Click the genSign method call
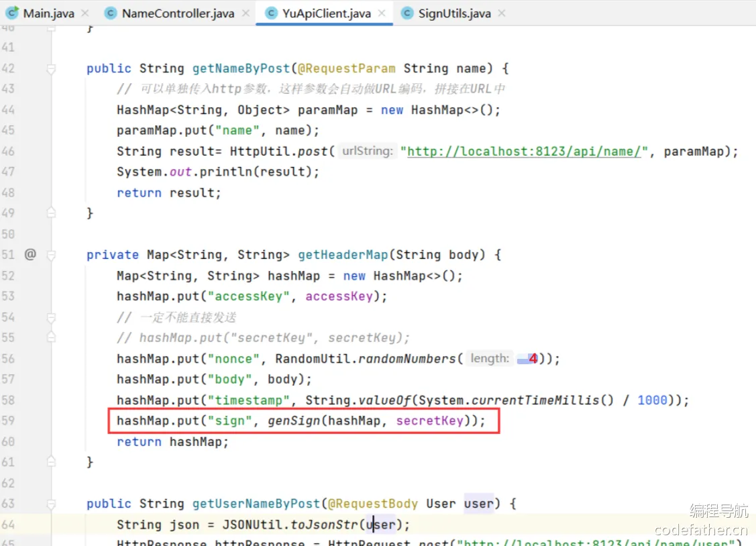The height and width of the screenshot is (546, 756). (x=294, y=421)
